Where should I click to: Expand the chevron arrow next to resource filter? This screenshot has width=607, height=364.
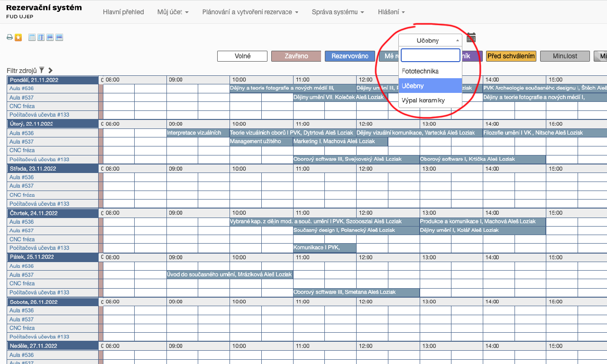[50, 70]
